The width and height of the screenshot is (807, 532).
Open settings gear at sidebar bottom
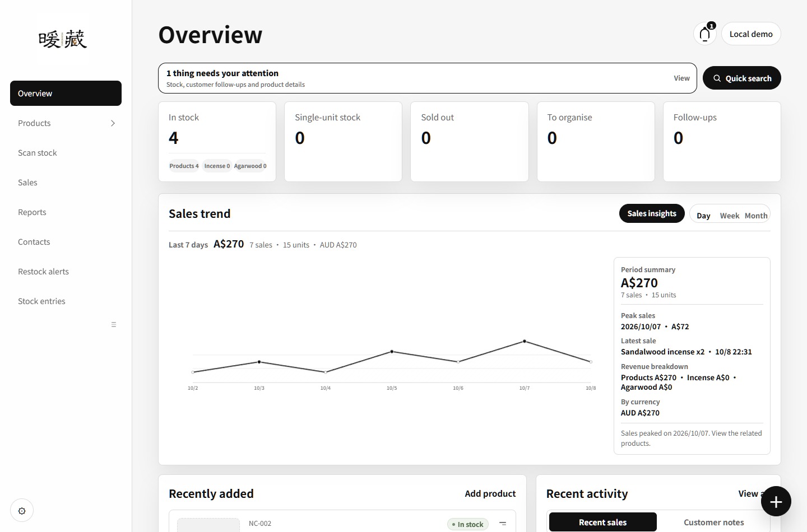coord(22,511)
